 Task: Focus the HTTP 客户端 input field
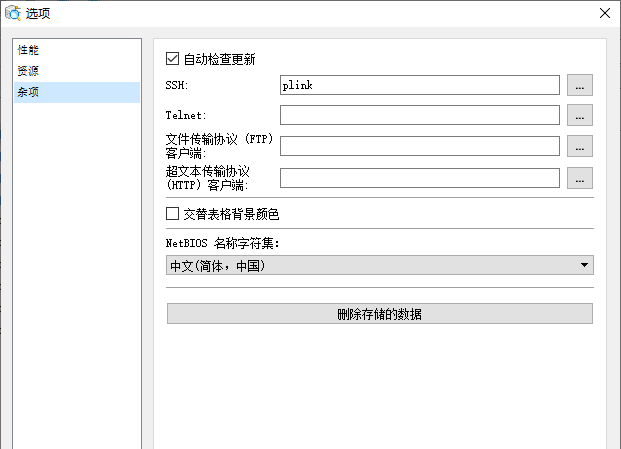pos(419,178)
